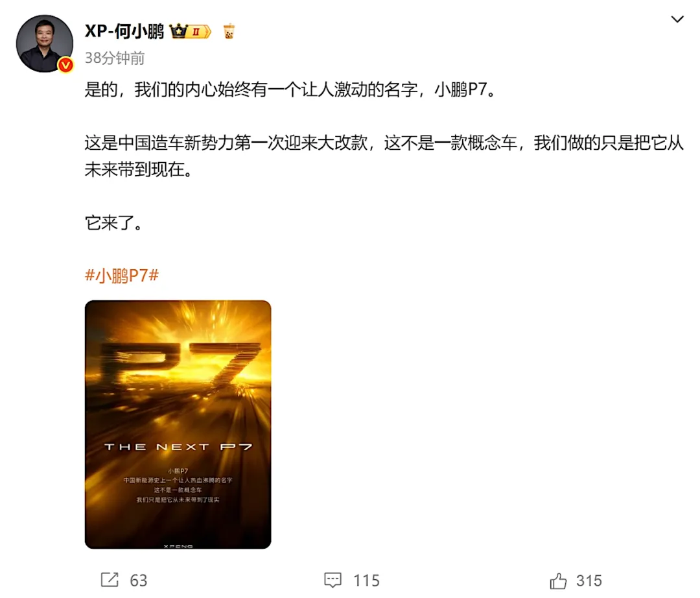Click the comment count 115
The image size is (700, 598).
pos(366,580)
